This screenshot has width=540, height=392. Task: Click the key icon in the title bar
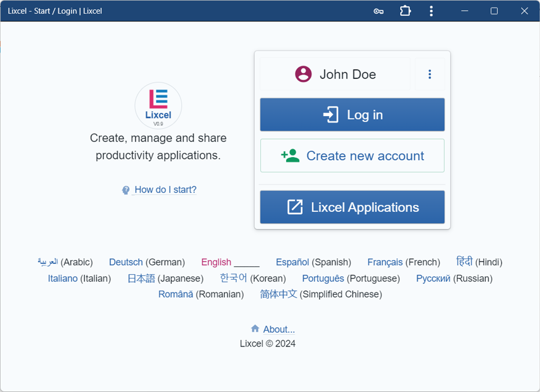click(x=378, y=10)
